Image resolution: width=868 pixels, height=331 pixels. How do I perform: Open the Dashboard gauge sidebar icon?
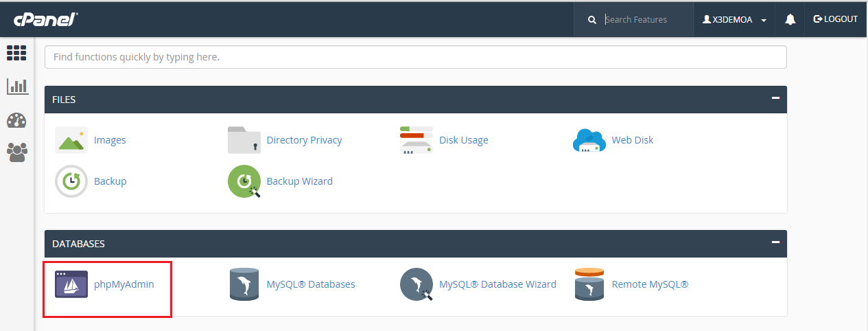(16, 121)
